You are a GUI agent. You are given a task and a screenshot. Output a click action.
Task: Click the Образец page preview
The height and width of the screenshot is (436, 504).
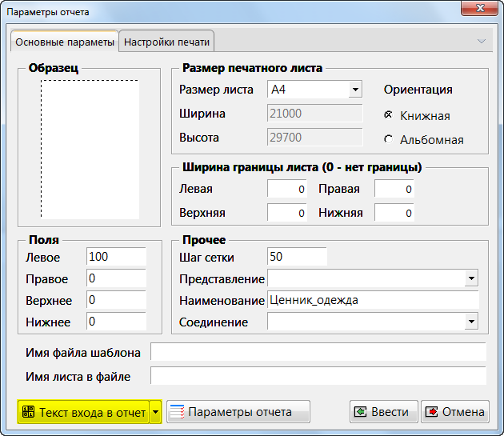pyautogui.click(x=90, y=149)
